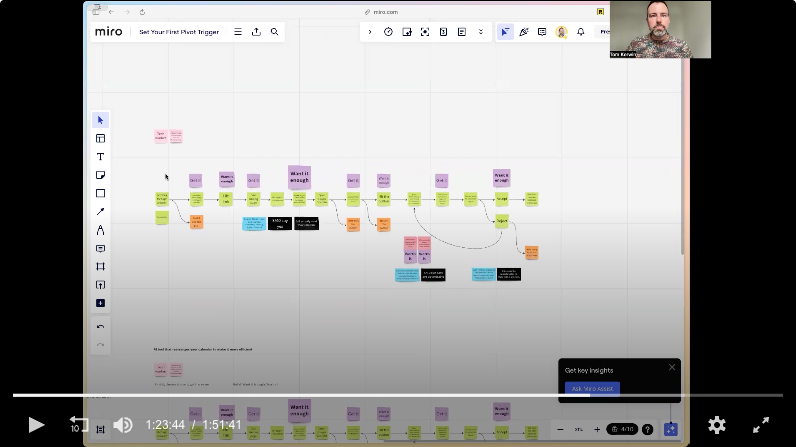Click the Upload tool icon
This screenshot has height=447, width=796.
point(101,285)
